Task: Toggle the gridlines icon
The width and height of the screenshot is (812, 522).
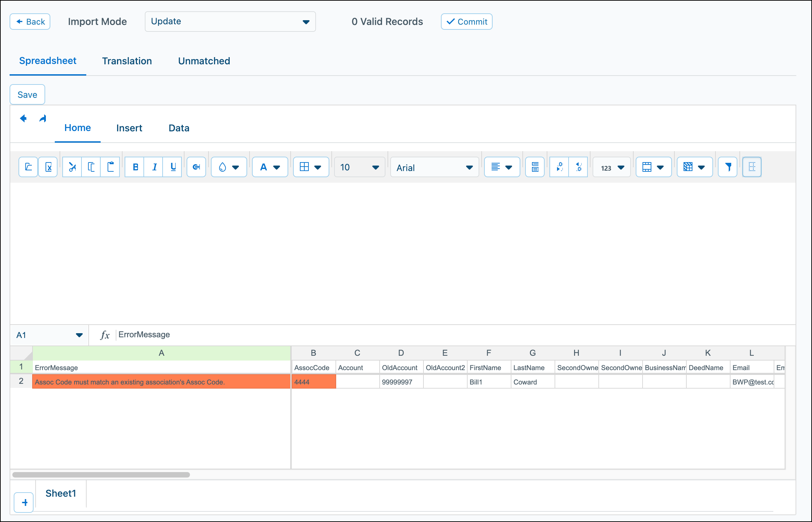Action: pos(752,167)
